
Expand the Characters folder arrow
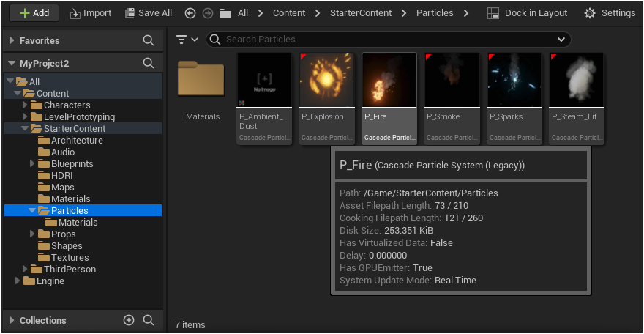[25, 105]
